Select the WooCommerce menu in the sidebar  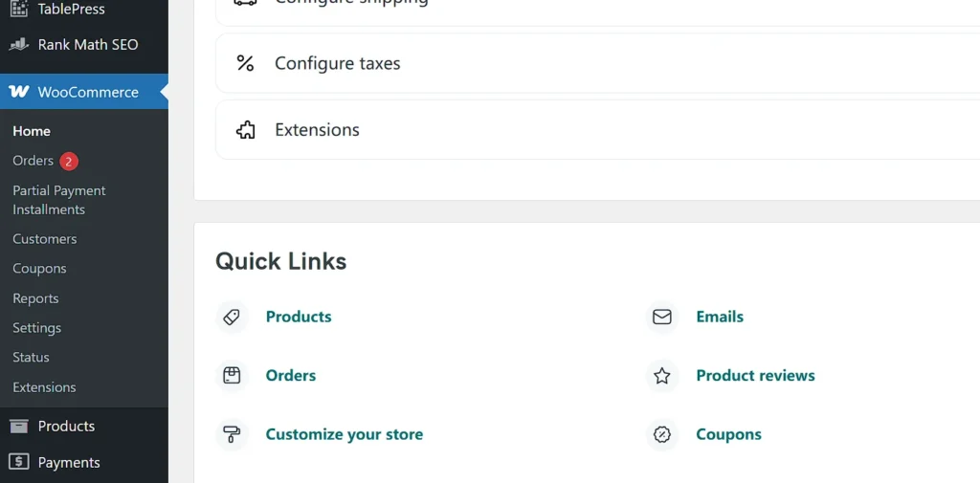pyautogui.click(x=84, y=92)
